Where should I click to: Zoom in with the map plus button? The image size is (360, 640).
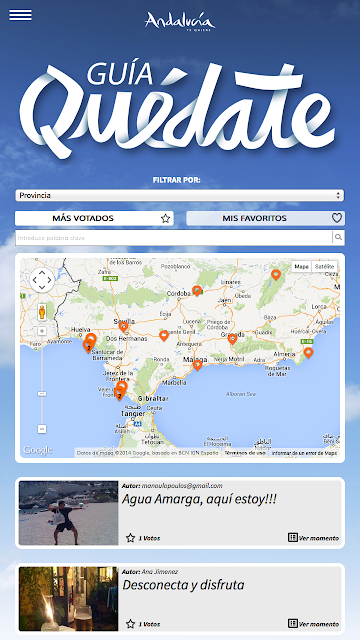click(42, 331)
